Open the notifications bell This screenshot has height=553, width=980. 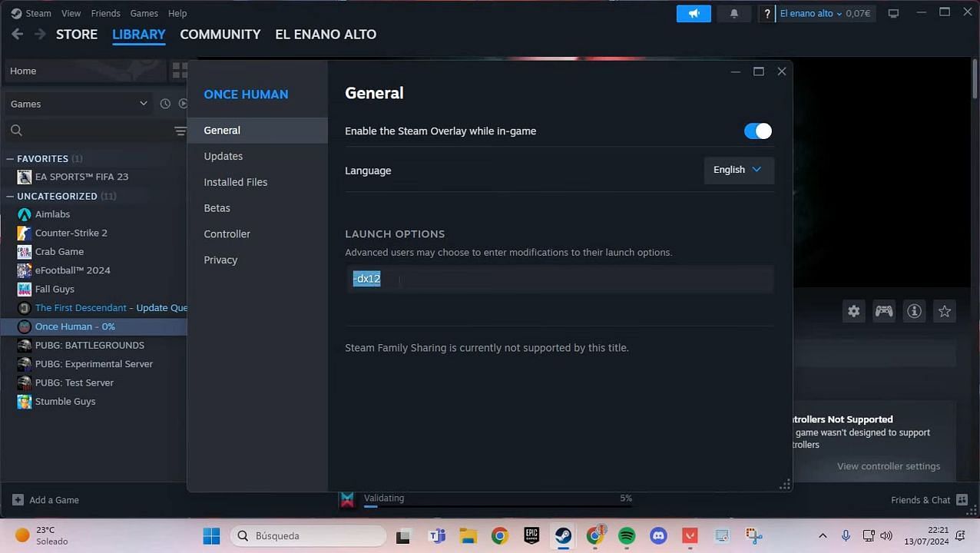(733, 13)
